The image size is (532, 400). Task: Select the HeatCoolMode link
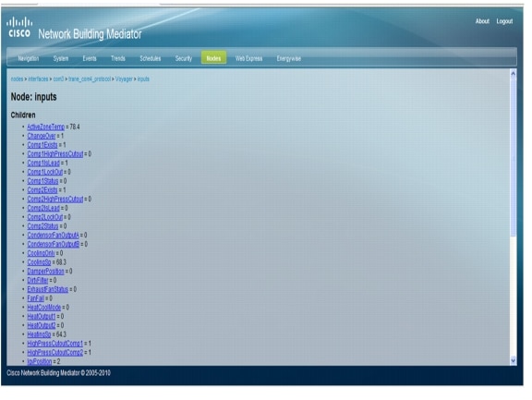43,308
